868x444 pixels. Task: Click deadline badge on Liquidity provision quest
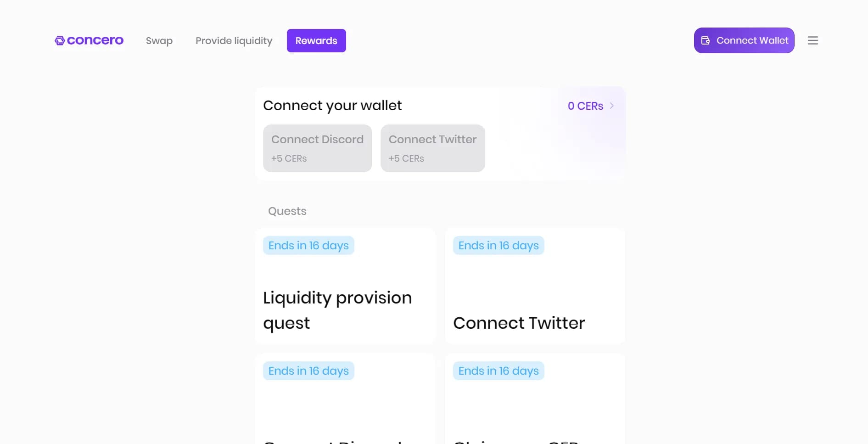[x=308, y=246]
